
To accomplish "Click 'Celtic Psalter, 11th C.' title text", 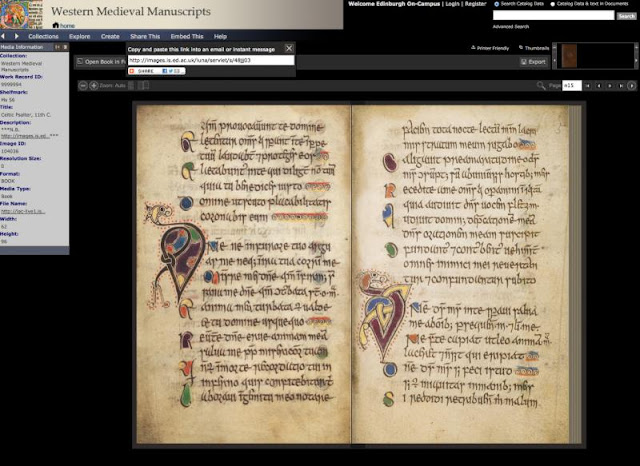I will 26,115.
